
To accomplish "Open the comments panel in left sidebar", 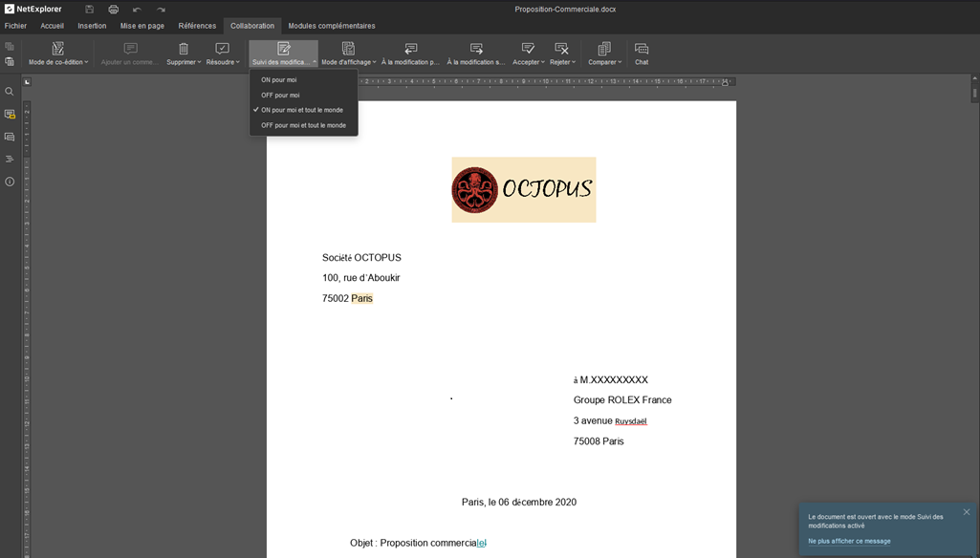I will (10, 115).
